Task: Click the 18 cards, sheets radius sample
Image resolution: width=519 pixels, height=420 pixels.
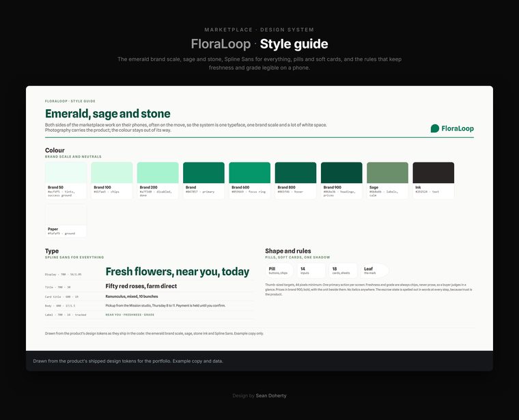Action: [343, 270]
